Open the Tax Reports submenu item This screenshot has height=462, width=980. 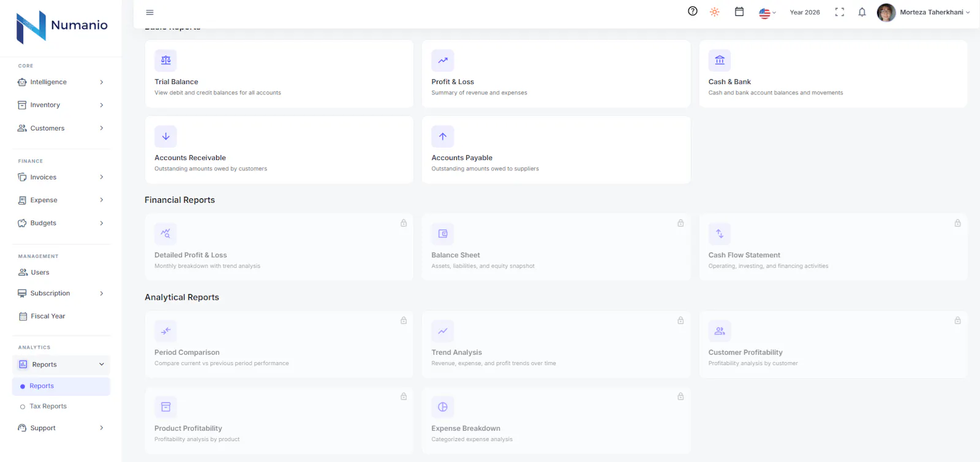click(x=61, y=406)
